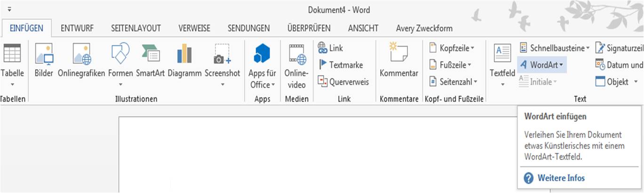This screenshot has width=644, height=193.
Task: Go to the SENDUNGEN tab
Action: coord(249,29)
